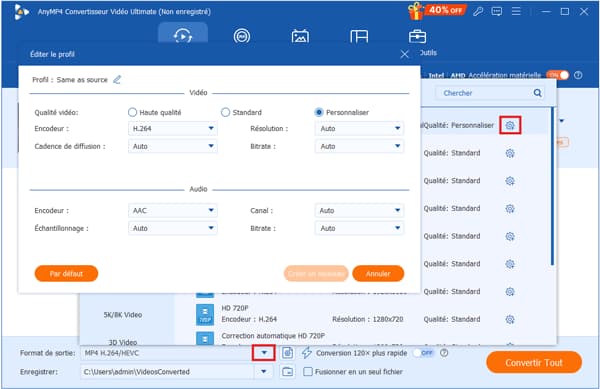
Task: Select Standard video quality radio button
Action: tap(225, 112)
